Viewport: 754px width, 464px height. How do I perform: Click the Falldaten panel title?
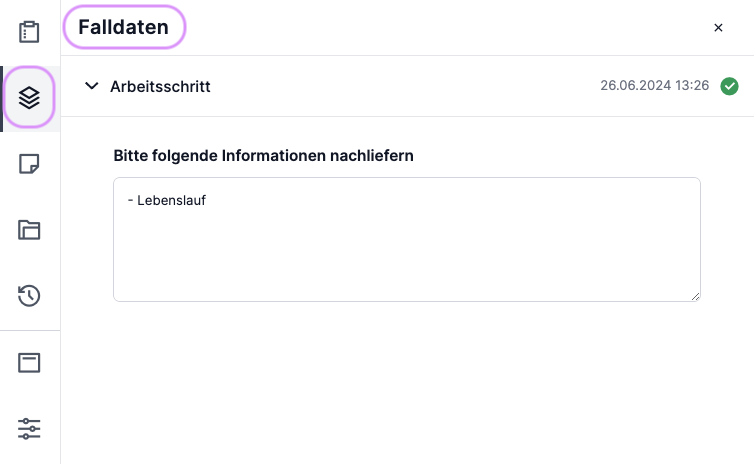[x=124, y=27]
